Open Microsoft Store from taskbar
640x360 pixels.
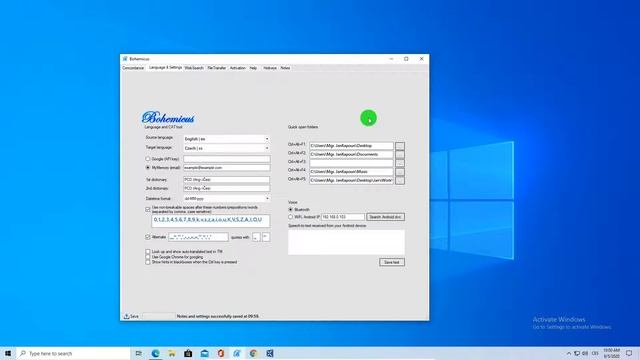coord(188,353)
